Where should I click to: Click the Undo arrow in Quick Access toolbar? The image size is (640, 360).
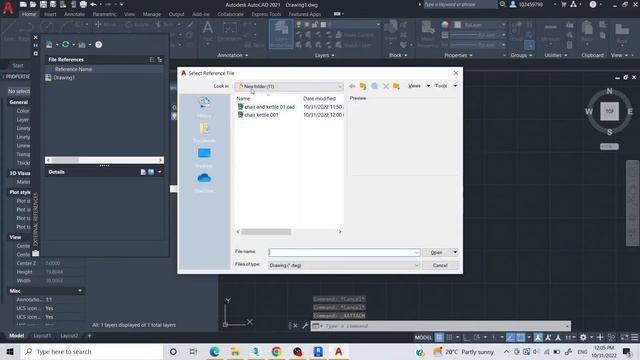click(x=93, y=4)
